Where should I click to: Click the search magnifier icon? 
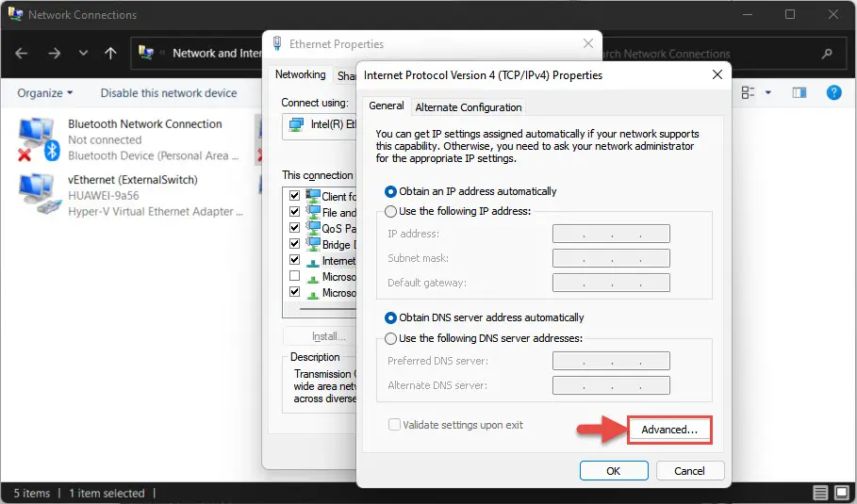pos(827,54)
